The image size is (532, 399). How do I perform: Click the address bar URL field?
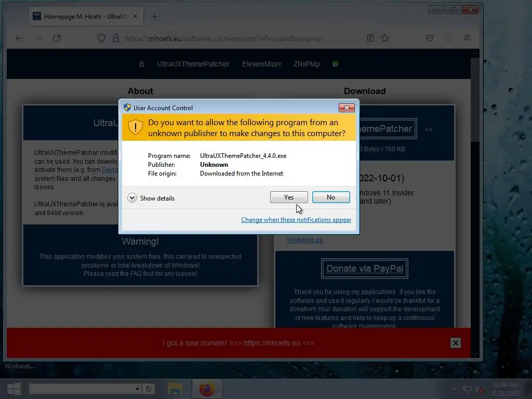(224, 38)
